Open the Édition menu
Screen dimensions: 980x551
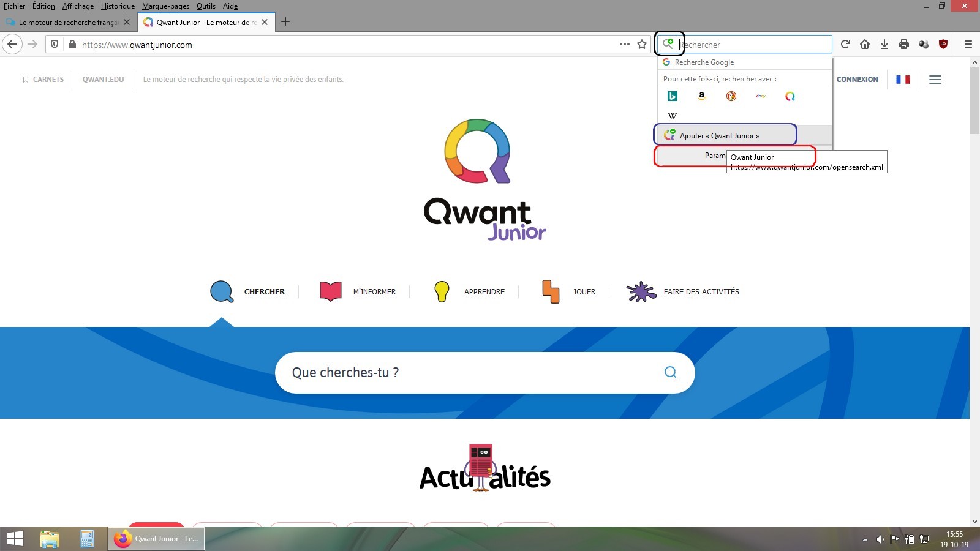click(x=43, y=6)
